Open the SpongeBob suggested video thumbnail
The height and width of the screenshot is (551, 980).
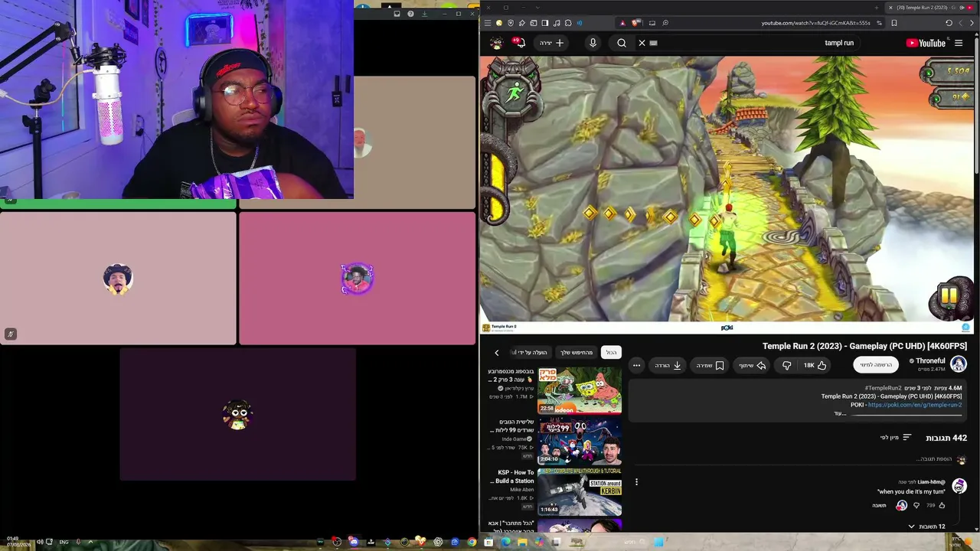(580, 390)
